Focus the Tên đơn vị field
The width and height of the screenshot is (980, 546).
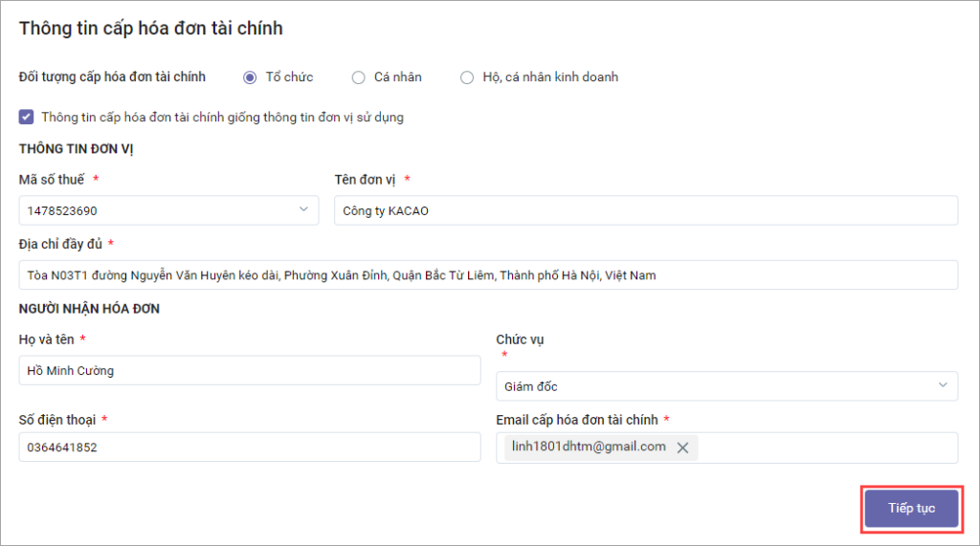[646, 210]
